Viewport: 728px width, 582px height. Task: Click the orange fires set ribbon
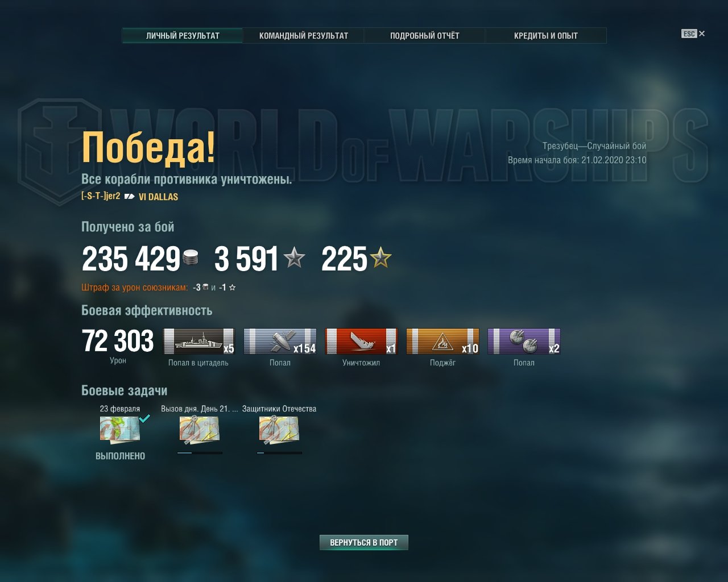442,342
